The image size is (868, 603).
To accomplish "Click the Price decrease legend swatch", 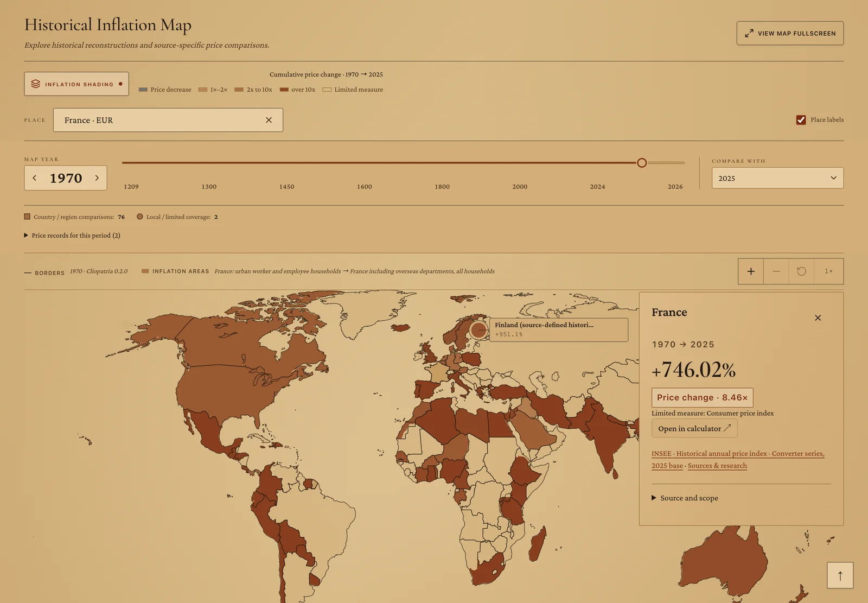I will click(143, 90).
